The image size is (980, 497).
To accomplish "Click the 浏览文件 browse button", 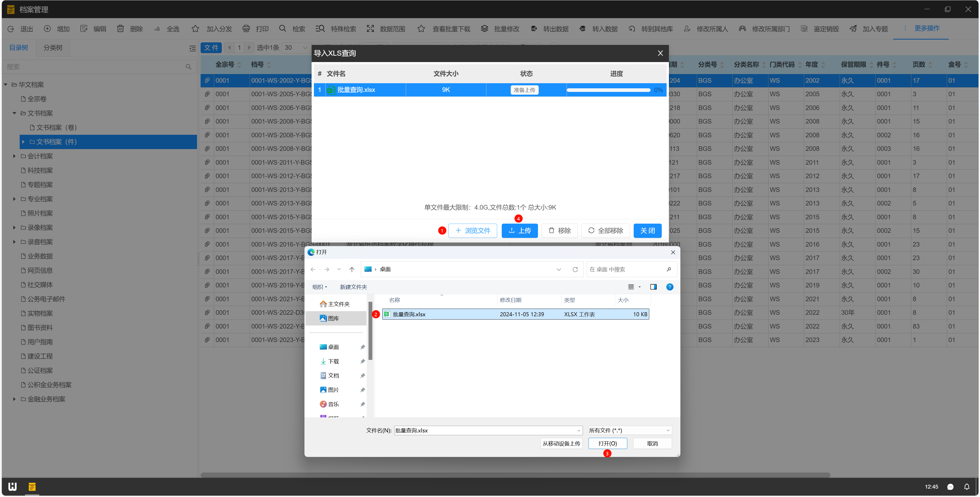I will [472, 231].
